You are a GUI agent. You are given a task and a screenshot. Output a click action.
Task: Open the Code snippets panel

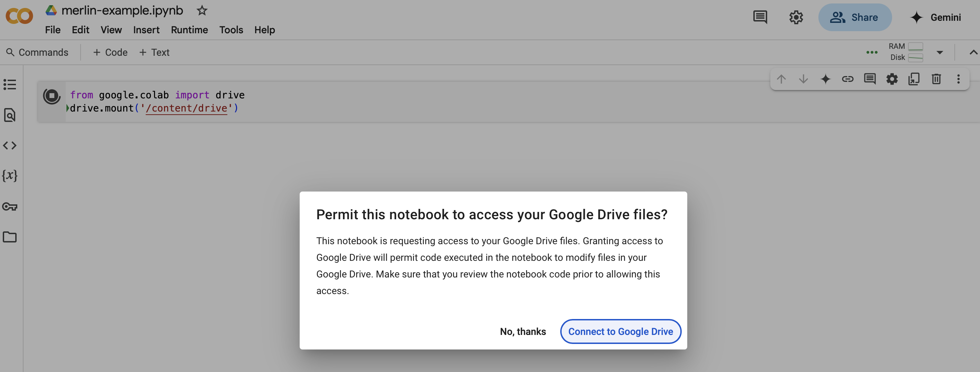10,145
